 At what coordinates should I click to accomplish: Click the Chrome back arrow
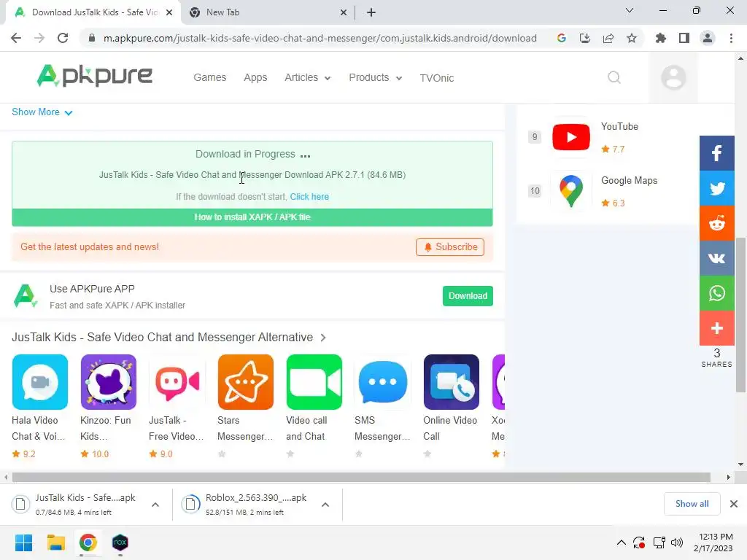click(x=16, y=38)
